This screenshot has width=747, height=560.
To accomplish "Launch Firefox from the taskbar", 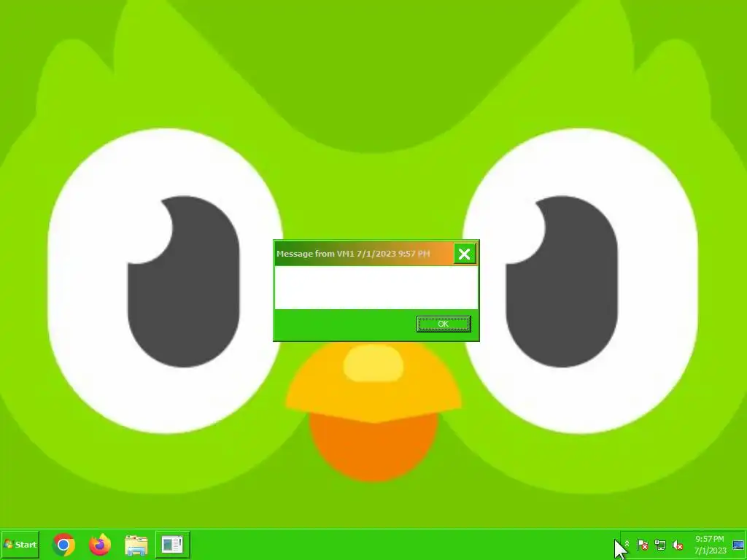I will click(x=100, y=544).
